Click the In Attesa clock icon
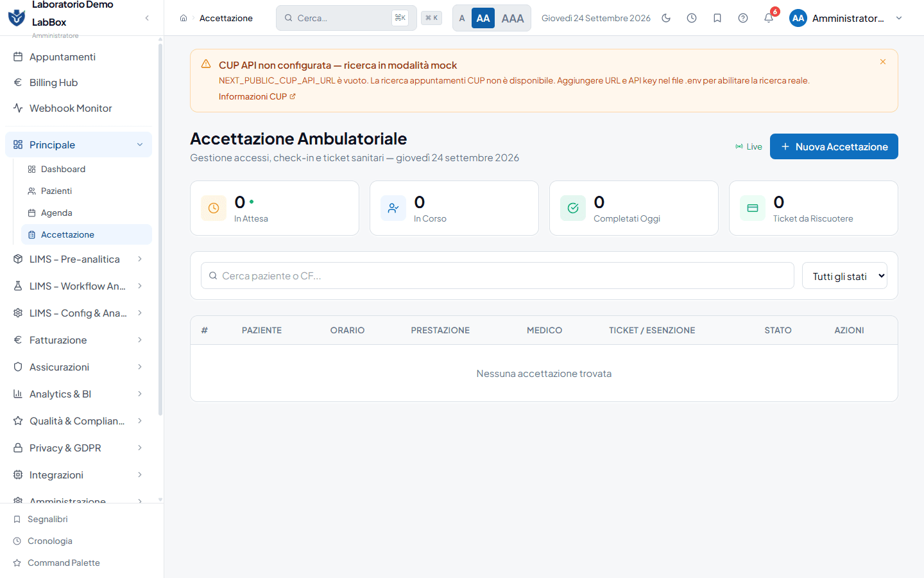The image size is (924, 578). [x=214, y=208]
